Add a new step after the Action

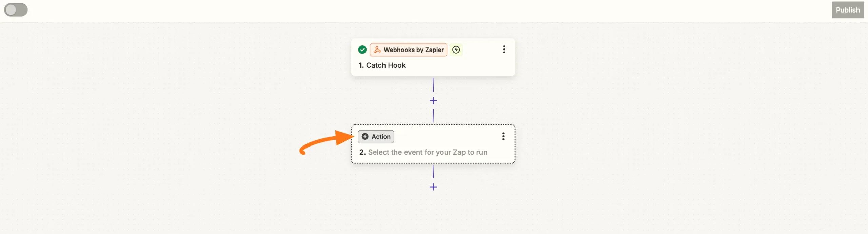(433, 187)
